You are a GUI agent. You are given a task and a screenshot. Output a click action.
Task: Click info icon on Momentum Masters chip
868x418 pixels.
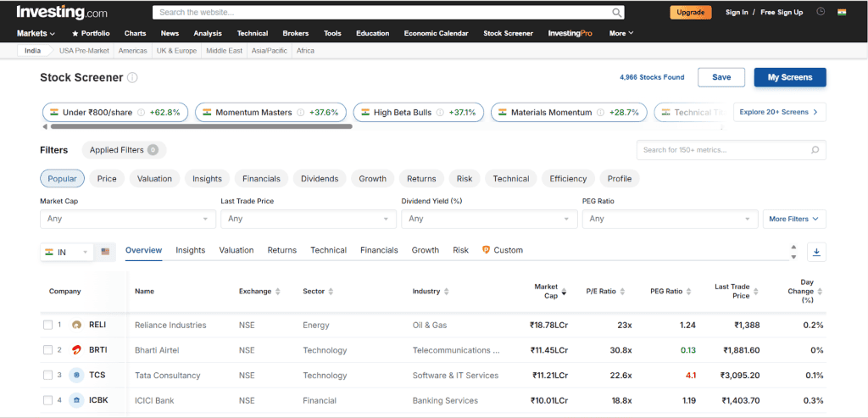point(301,113)
